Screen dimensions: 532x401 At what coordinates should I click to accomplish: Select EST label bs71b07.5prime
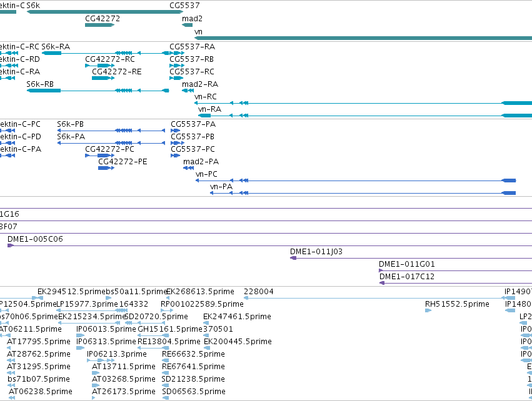[39, 380]
